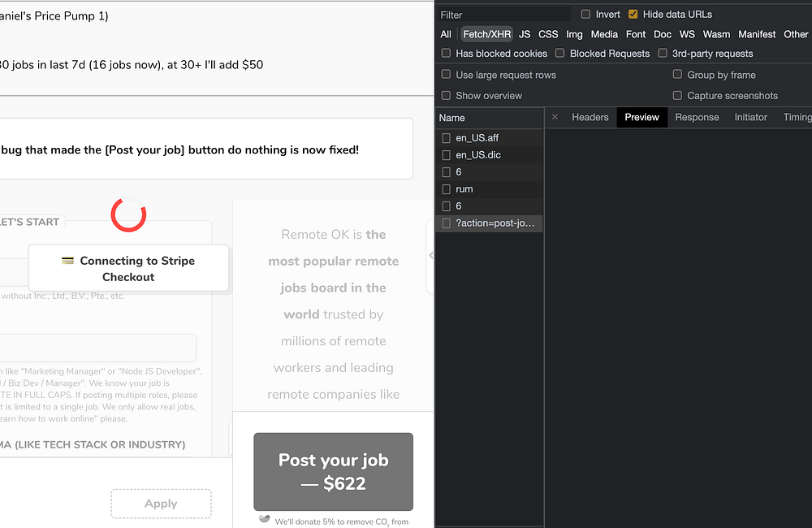Tick checkbox beside ?action=post-jo request
Viewport: 812px width, 528px height.
[x=446, y=223]
